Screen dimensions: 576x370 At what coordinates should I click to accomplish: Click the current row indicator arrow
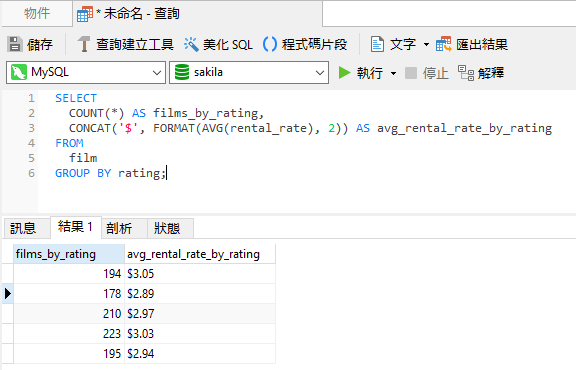(8, 294)
